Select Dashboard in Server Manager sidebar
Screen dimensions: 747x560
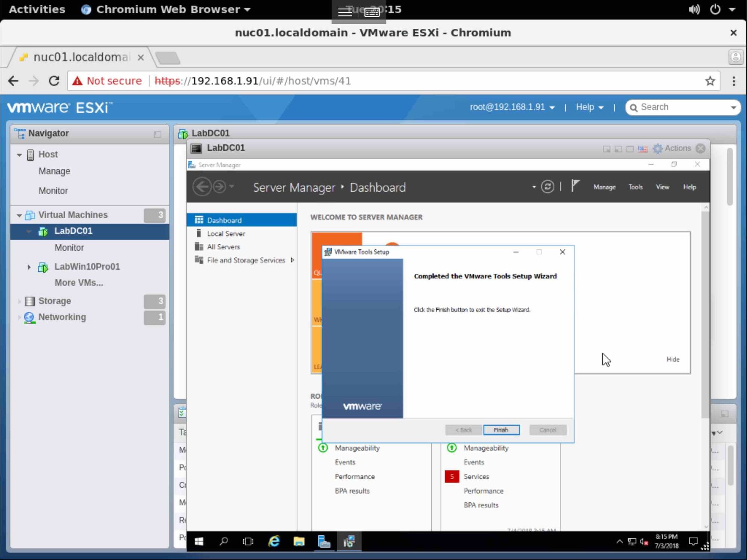pyautogui.click(x=242, y=220)
